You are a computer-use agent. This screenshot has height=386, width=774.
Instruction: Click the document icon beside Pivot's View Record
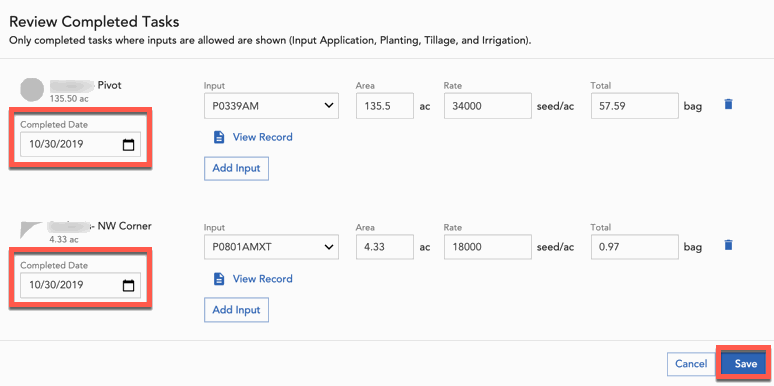click(219, 137)
